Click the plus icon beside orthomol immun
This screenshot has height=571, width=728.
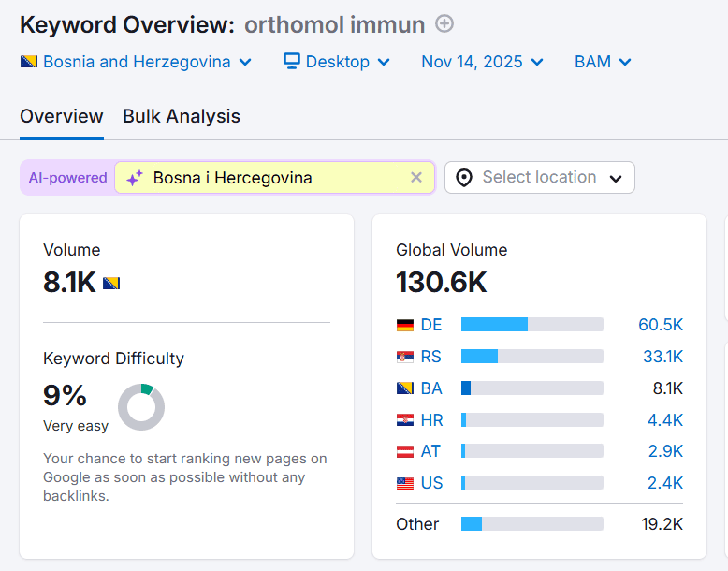[444, 23]
